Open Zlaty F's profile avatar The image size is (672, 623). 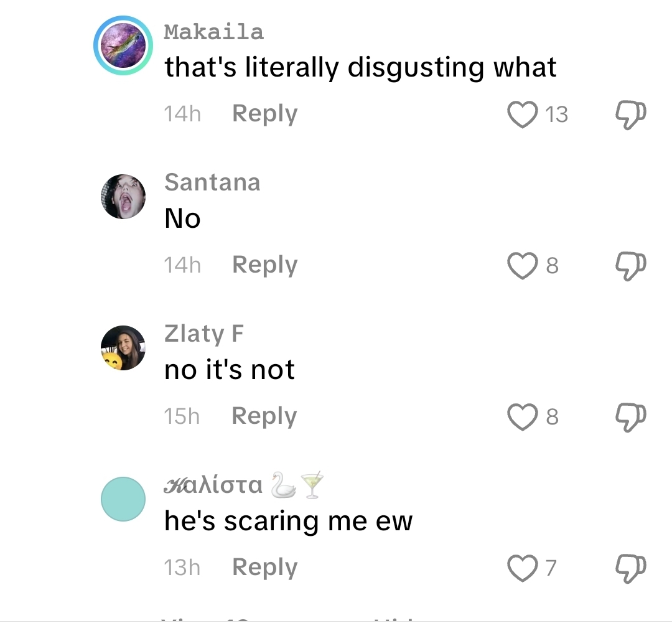123,348
